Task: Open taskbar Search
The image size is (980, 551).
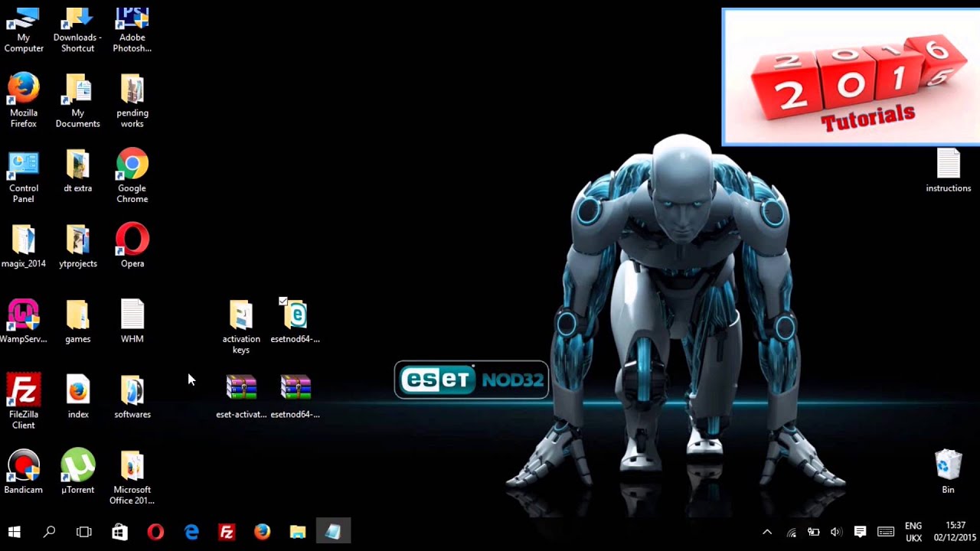Action: 49,532
